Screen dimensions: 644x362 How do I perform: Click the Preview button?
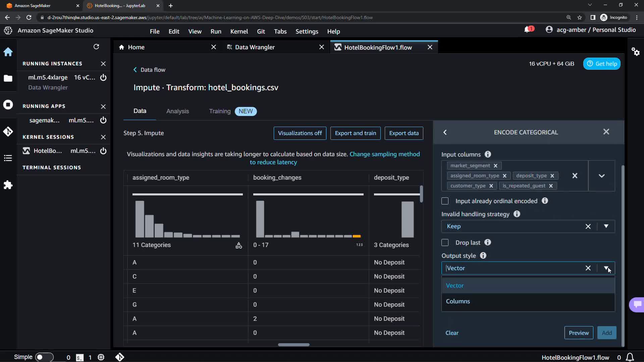(579, 333)
